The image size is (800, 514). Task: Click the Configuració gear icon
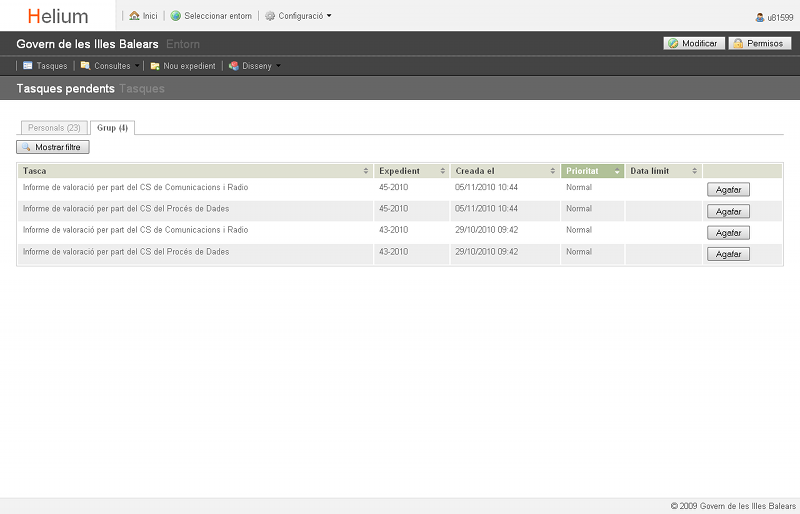click(x=270, y=16)
